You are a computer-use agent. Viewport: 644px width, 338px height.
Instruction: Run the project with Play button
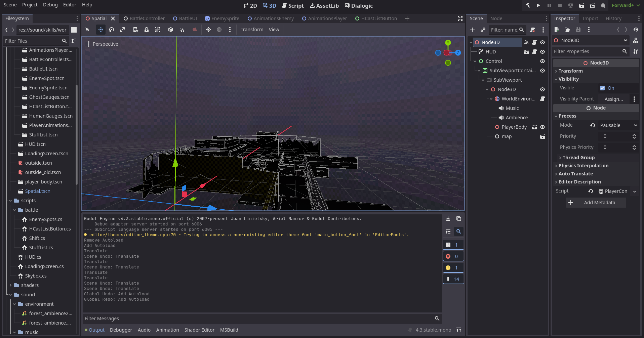[x=538, y=5]
